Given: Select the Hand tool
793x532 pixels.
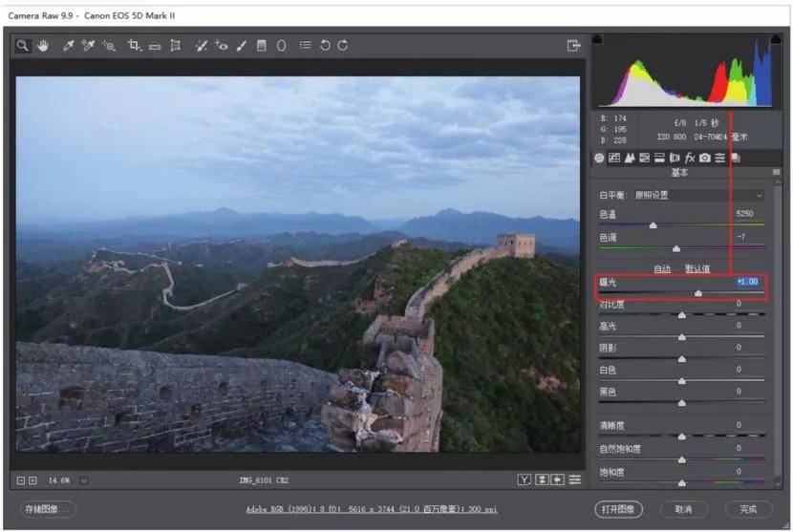Looking at the screenshot, I should point(43,46).
